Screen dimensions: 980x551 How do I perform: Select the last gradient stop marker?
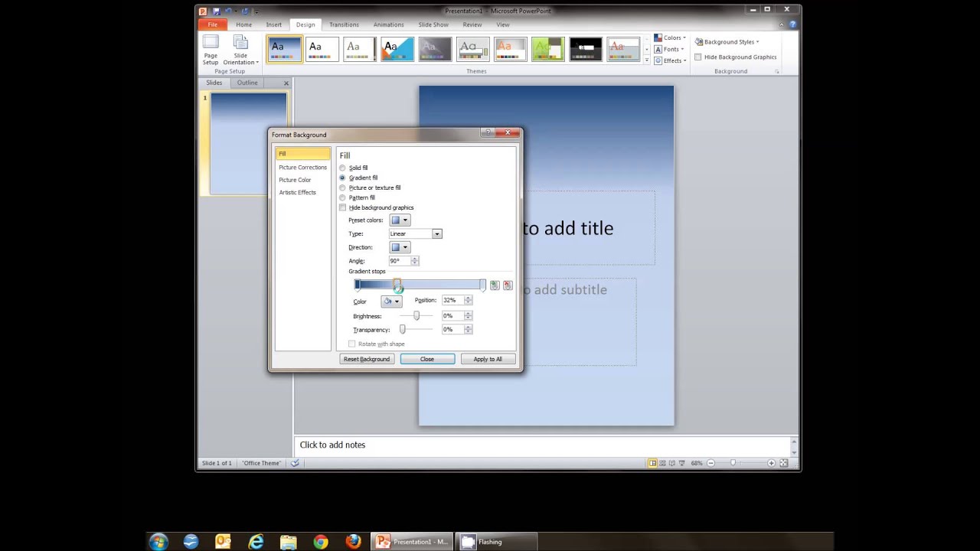point(482,285)
